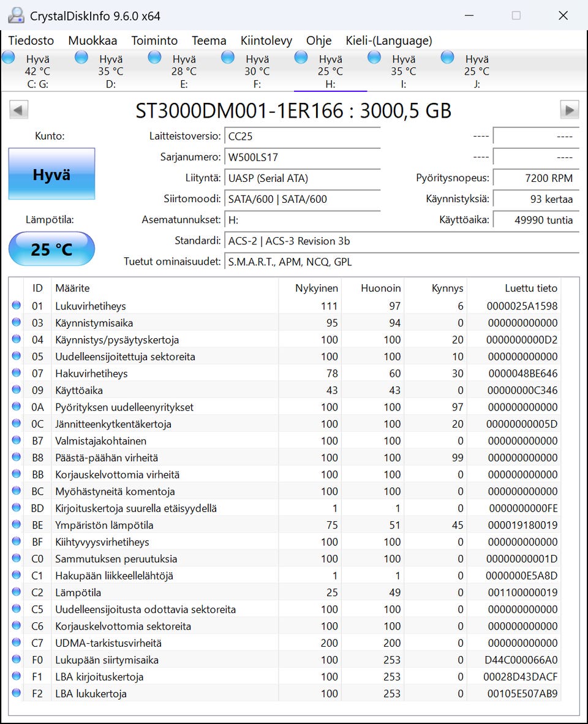Click status icon of Sammutuksen peruutuksia row

point(17,558)
